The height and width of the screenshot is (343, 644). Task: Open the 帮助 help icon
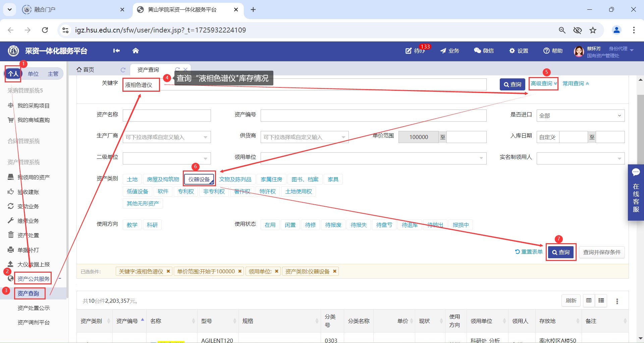click(x=553, y=51)
